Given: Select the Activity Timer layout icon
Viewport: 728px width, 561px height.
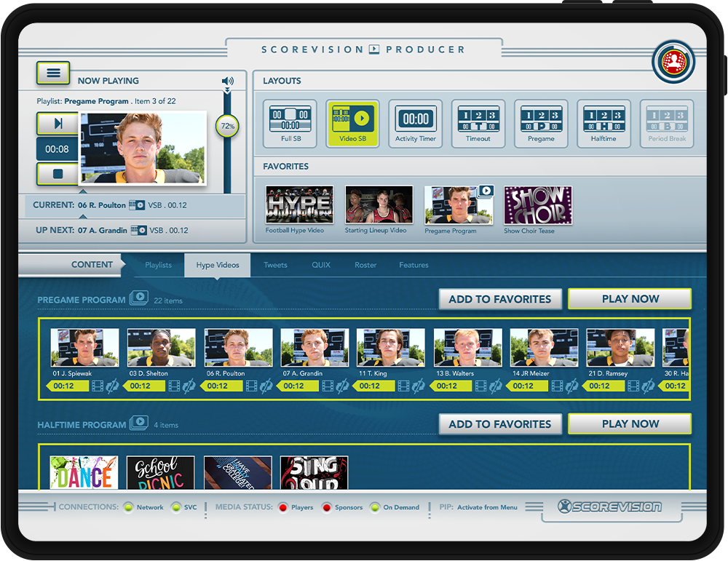Looking at the screenshot, I should [416, 123].
